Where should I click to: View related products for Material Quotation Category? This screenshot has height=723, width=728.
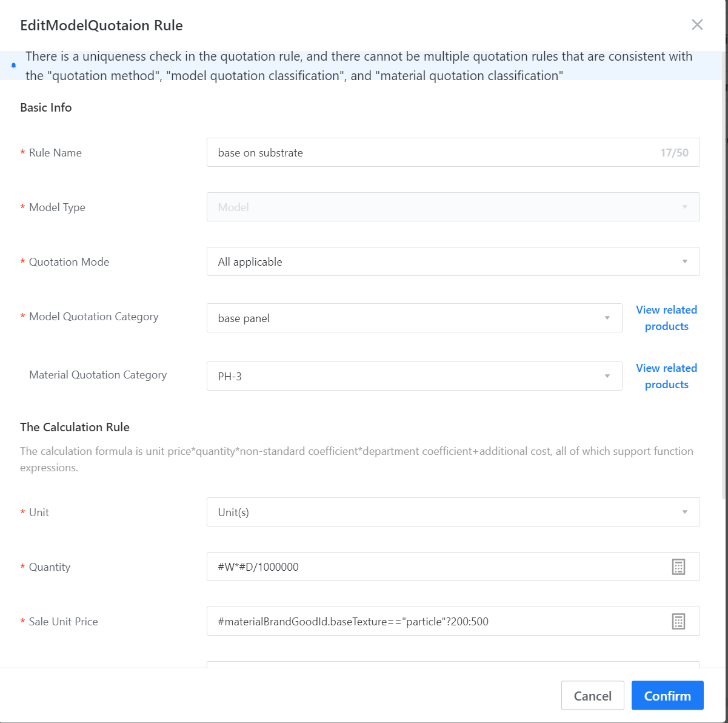tap(666, 376)
